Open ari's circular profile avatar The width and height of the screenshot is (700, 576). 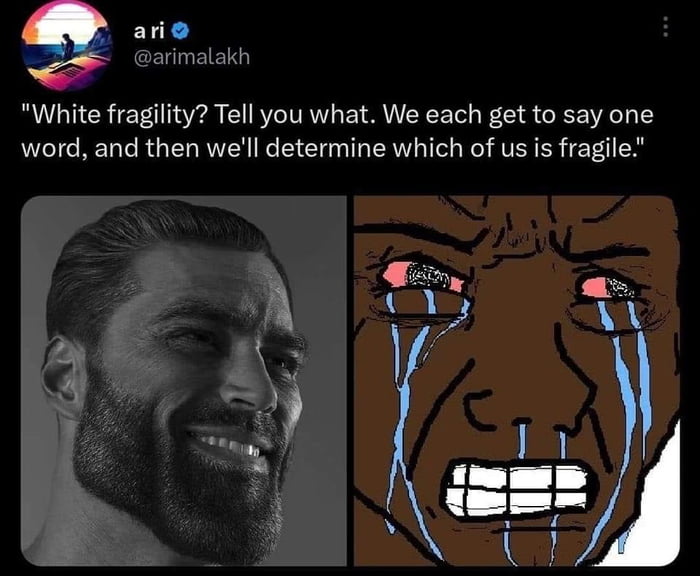coord(67,45)
